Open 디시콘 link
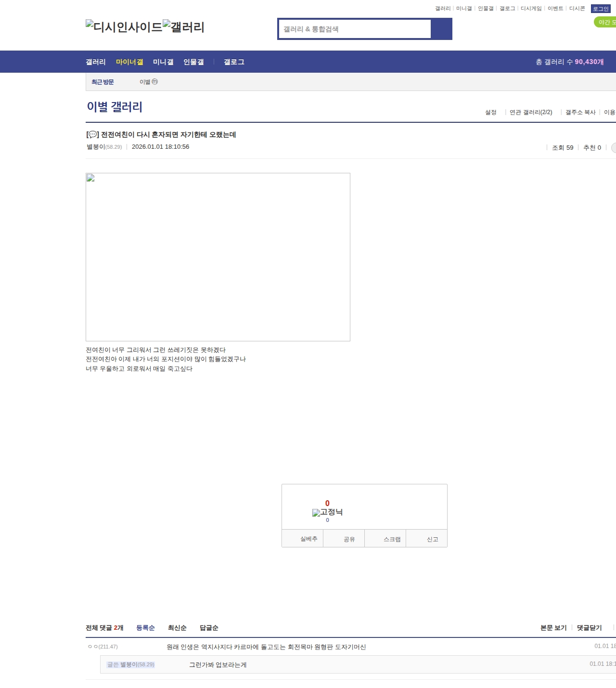 coord(577,9)
